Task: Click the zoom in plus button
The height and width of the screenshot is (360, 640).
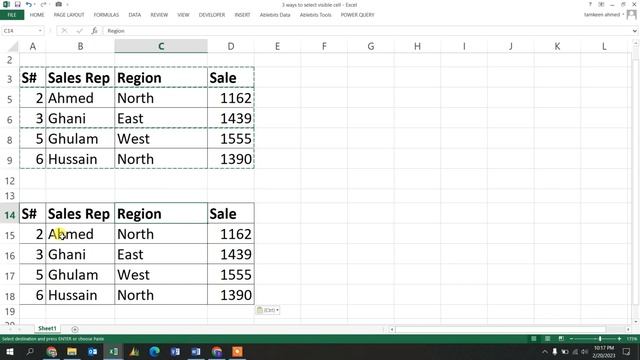Action: [619, 339]
